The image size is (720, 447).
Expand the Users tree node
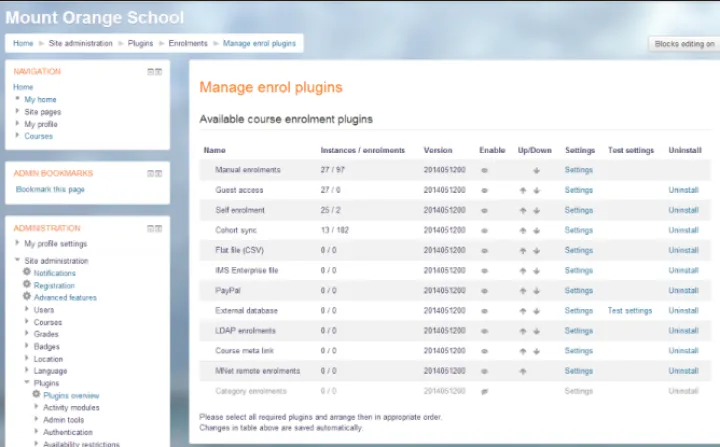pyautogui.click(x=27, y=310)
